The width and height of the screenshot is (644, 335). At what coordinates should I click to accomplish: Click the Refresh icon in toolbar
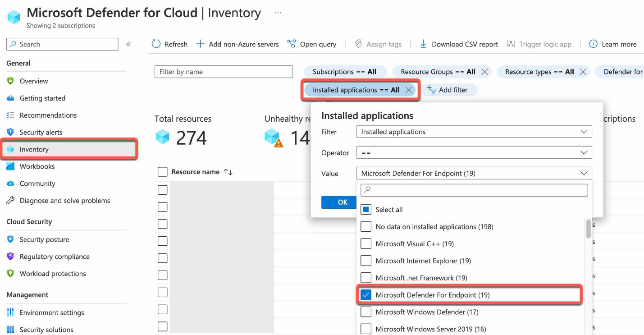click(156, 44)
